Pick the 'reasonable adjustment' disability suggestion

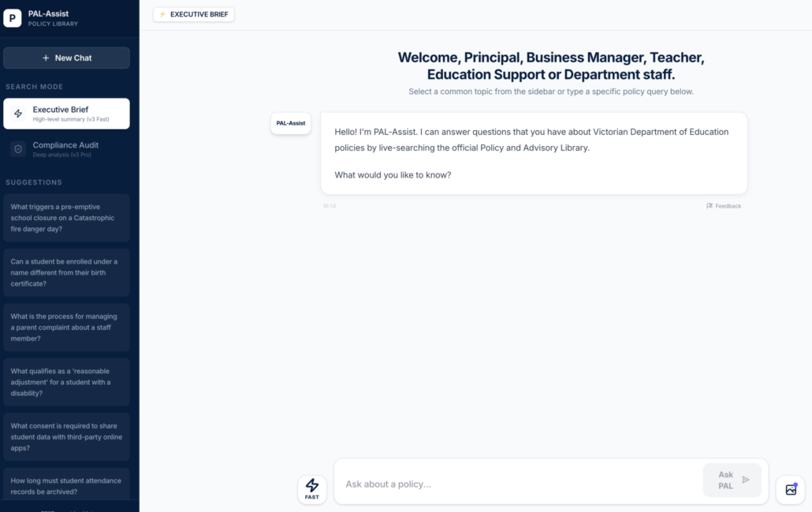[66, 382]
